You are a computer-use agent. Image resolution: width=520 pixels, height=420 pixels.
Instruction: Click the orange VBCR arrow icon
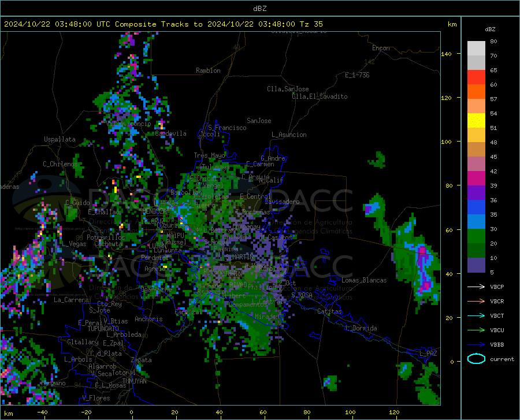click(476, 301)
